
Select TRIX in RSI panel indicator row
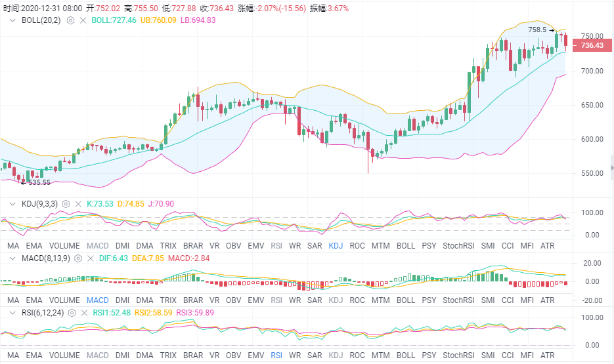[168, 355]
